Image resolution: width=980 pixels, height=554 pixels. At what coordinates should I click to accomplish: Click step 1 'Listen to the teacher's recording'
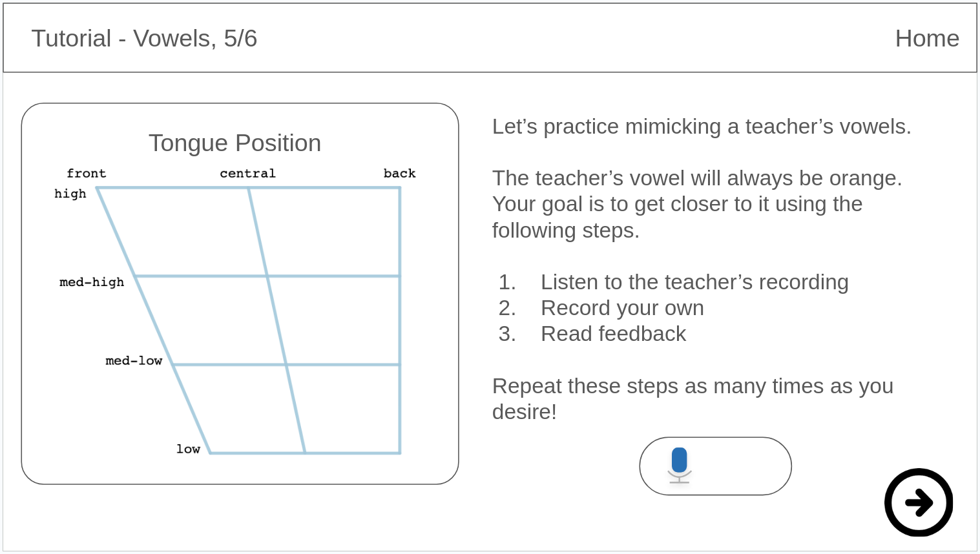click(x=694, y=282)
